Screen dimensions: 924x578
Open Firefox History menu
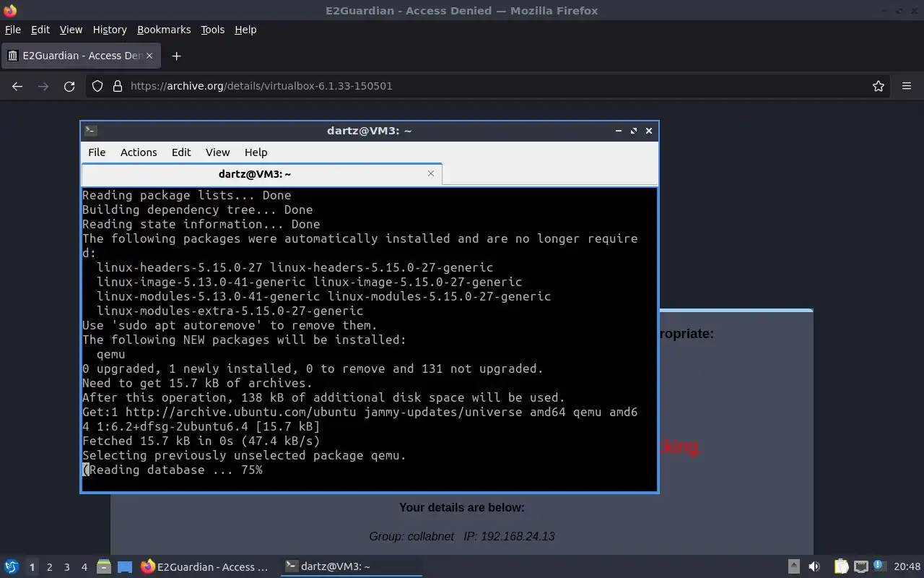(x=110, y=30)
